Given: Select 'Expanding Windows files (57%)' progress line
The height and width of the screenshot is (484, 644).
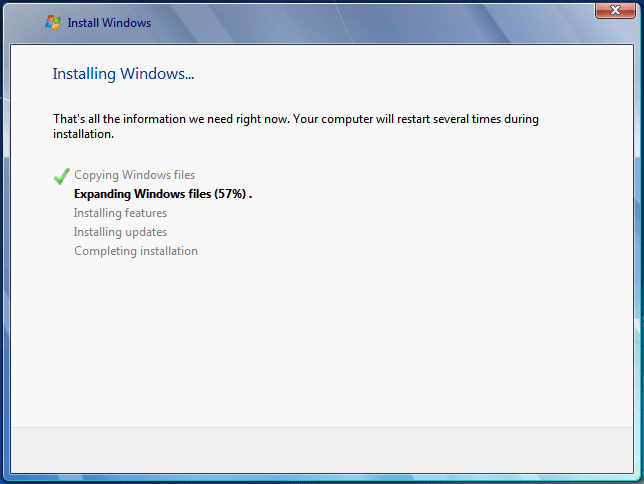Looking at the screenshot, I should 163,194.
